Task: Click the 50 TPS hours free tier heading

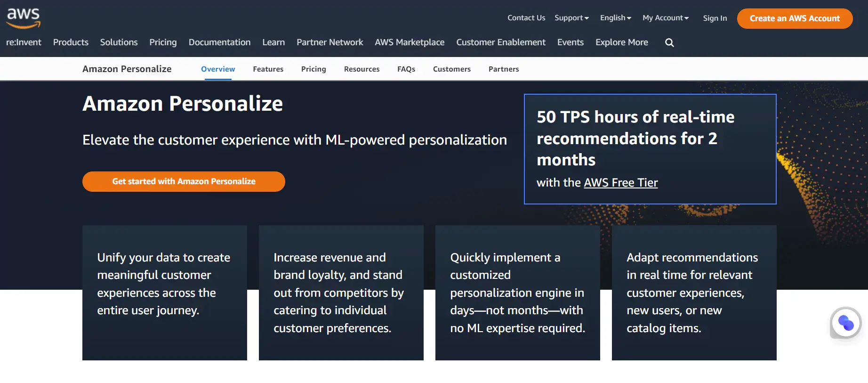Action: click(635, 138)
